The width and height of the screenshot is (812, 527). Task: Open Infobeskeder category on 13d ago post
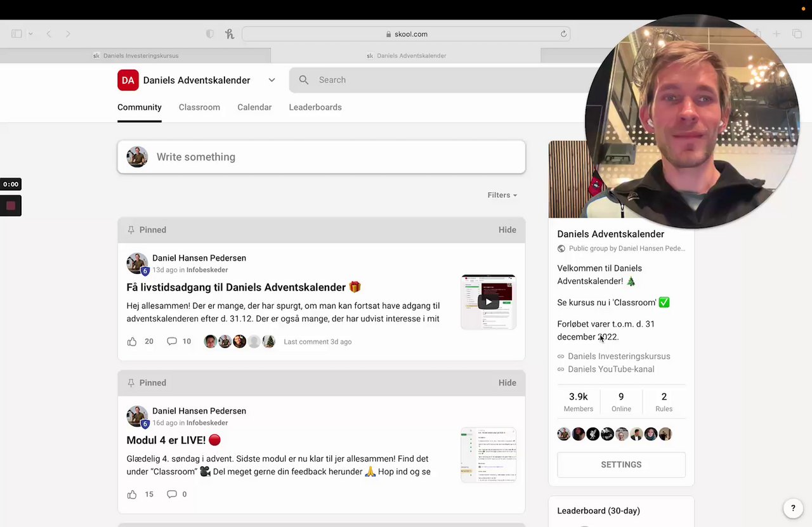[x=207, y=270]
